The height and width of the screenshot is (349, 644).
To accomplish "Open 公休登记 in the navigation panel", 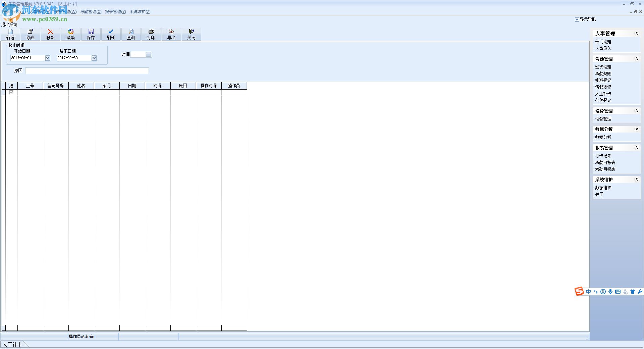I will [x=603, y=101].
